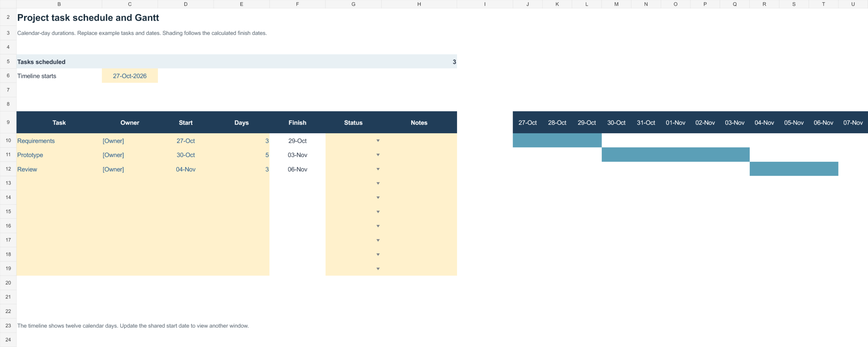868x347 pixels.
Task: Click the Tasks scheduled label
Action: point(41,62)
